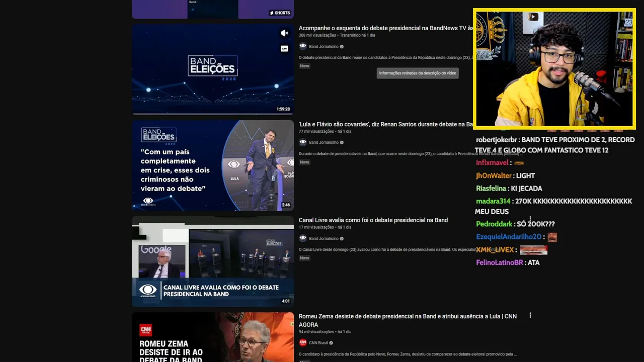Click the '17 mil visualizações' view count

coord(316,227)
